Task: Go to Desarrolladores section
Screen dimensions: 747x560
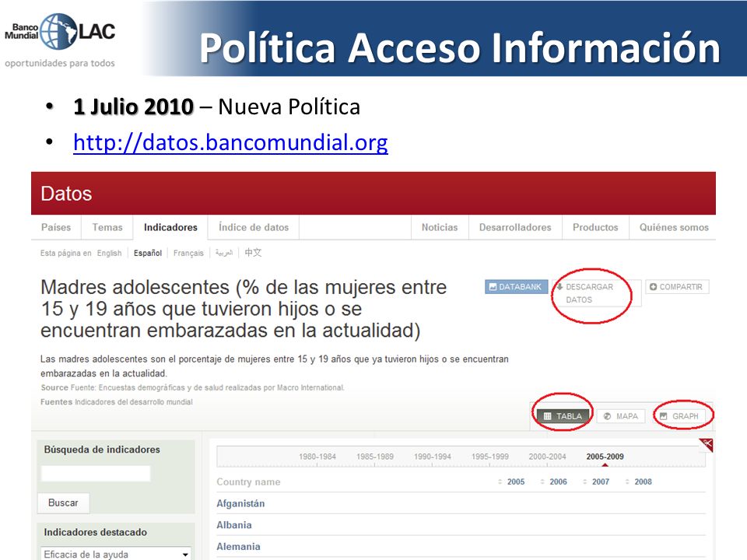Action: click(x=515, y=228)
